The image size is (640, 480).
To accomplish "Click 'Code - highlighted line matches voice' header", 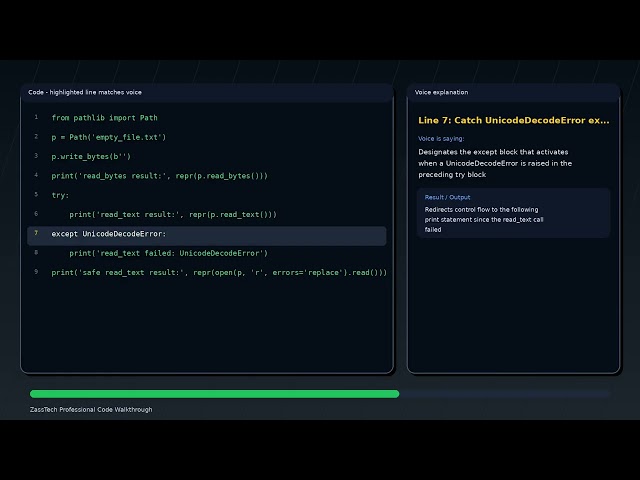I will pos(85,92).
